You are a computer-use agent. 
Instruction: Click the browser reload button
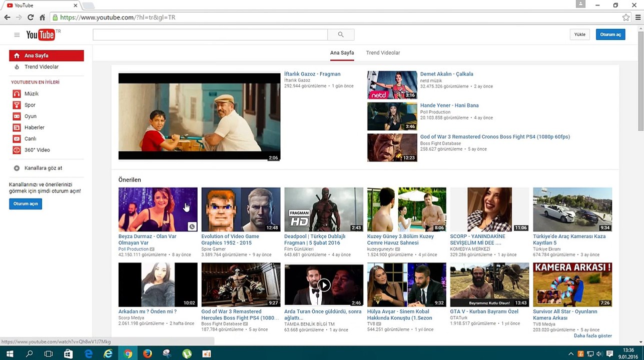[31, 17]
